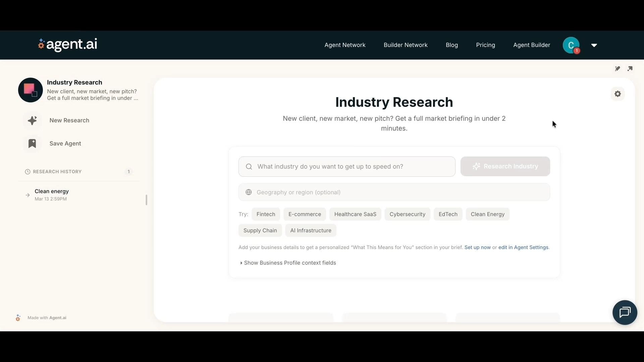
Task: Click the agent.ai logo icon
Action: click(x=42, y=44)
